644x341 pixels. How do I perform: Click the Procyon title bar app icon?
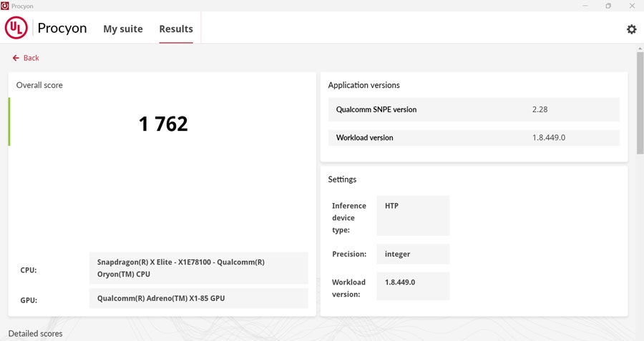coord(6,6)
